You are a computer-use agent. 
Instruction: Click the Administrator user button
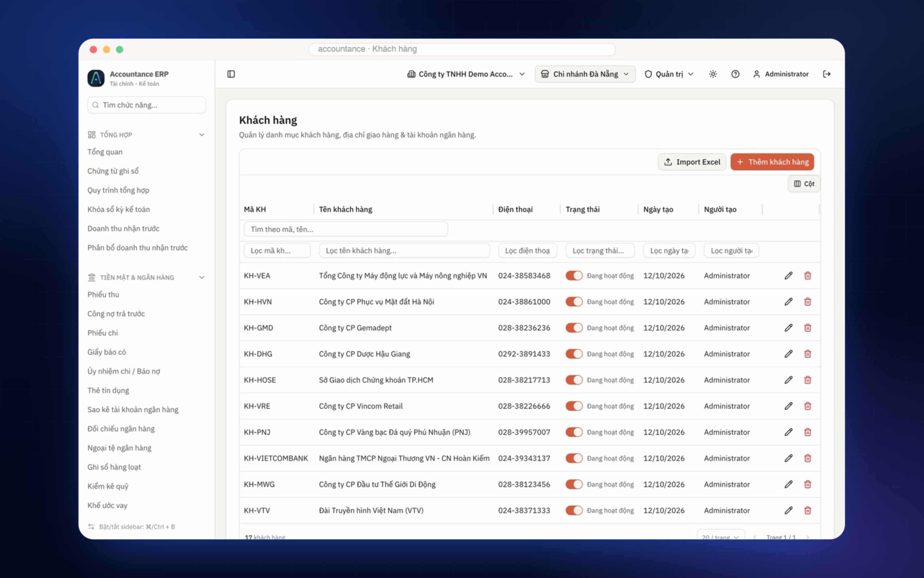click(781, 74)
